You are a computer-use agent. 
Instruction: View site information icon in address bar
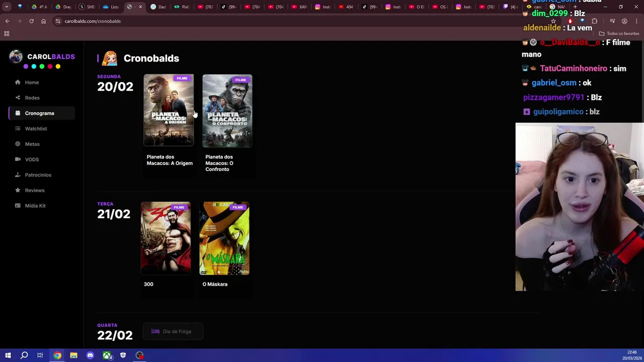coord(58,21)
